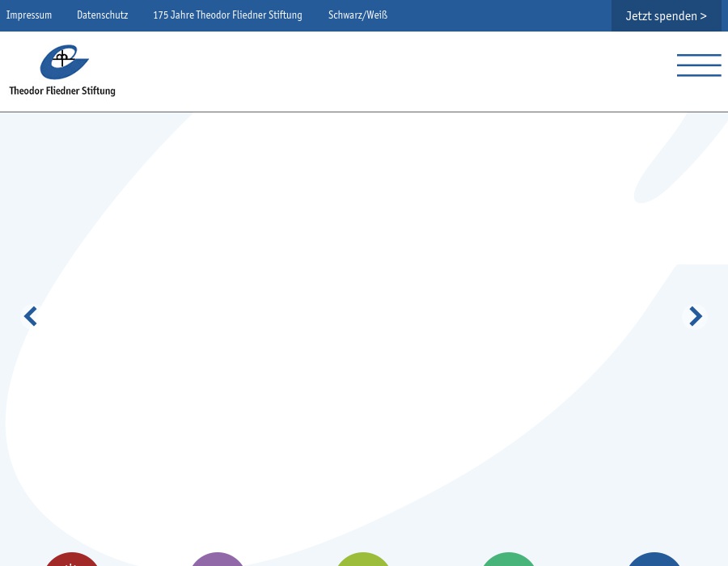Advance slider with right chevron arrow
This screenshot has height=566, width=728.
tap(696, 316)
